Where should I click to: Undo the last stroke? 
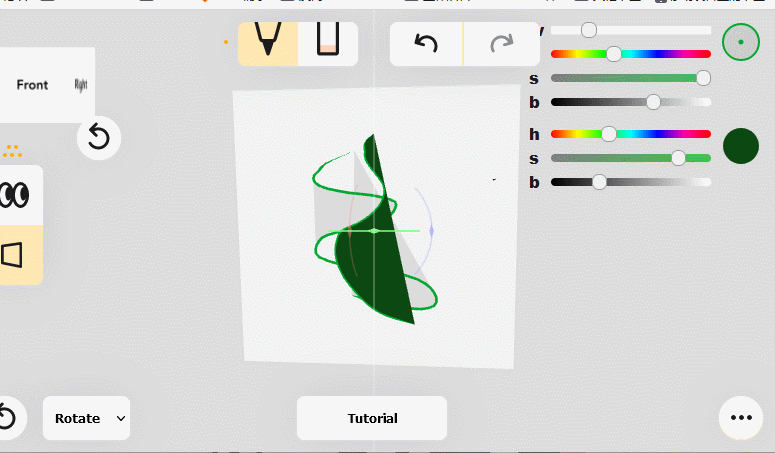pos(426,44)
